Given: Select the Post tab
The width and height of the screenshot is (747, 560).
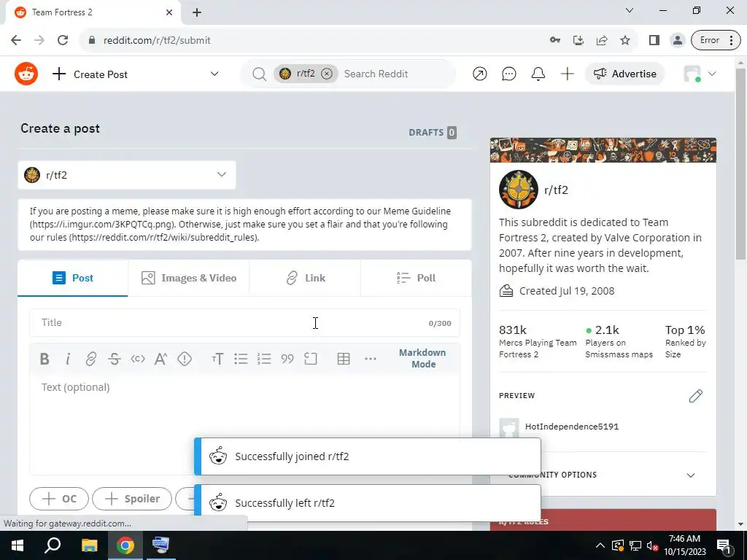Looking at the screenshot, I should pyautogui.click(x=73, y=278).
